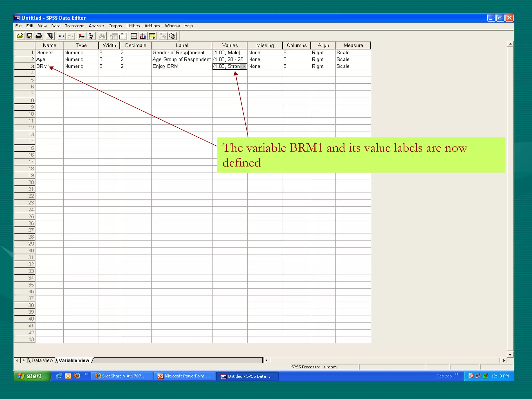Select row number 3 header
532x399 pixels.
pos(25,66)
